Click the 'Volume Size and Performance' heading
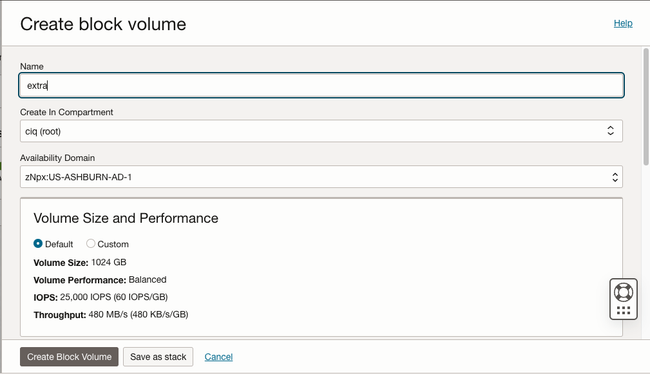 (126, 218)
